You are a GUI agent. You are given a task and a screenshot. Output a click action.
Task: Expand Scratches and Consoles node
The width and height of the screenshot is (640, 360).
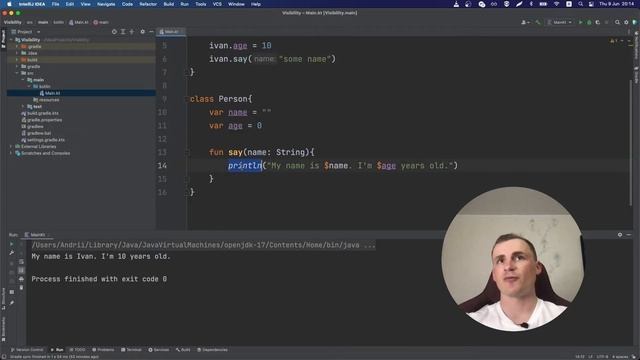coord(11,153)
